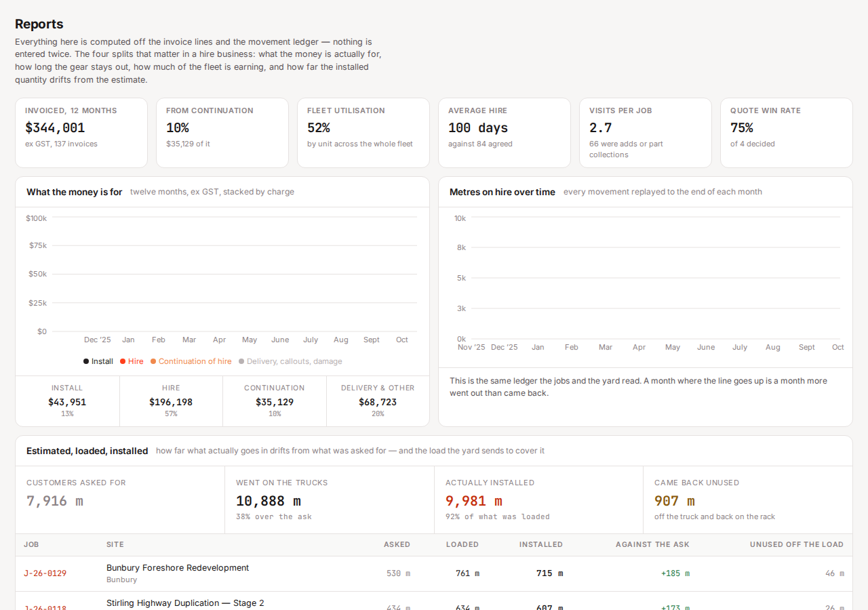Click the INSTALLED column header

pos(541,544)
